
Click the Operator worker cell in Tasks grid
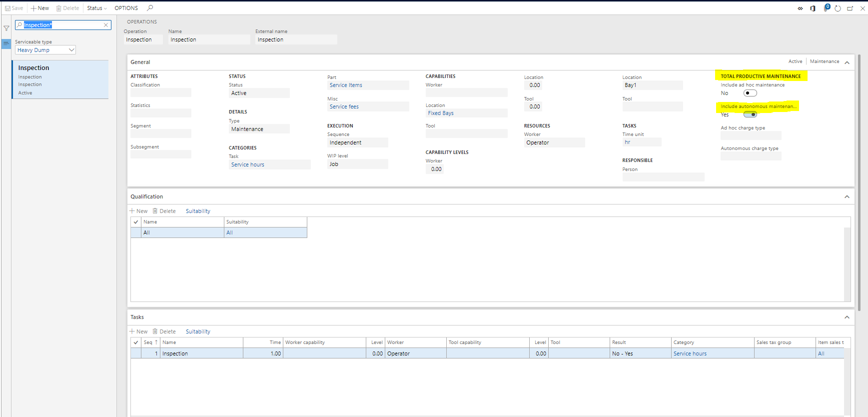(416, 353)
